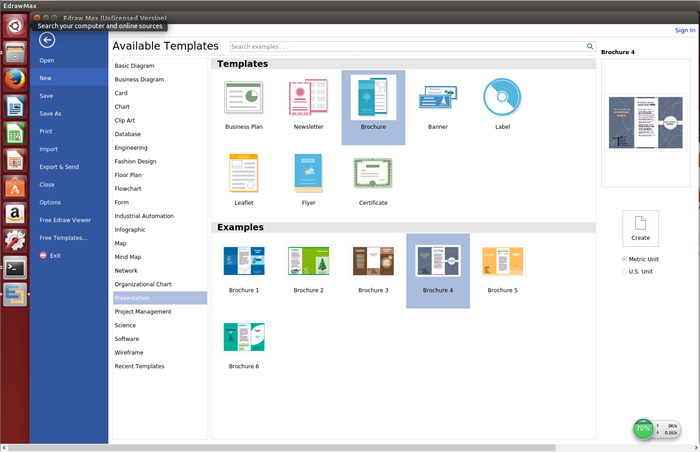Open the Brochure 5 example
Viewport: 700px width, 452px height.
(x=503, y=261)
